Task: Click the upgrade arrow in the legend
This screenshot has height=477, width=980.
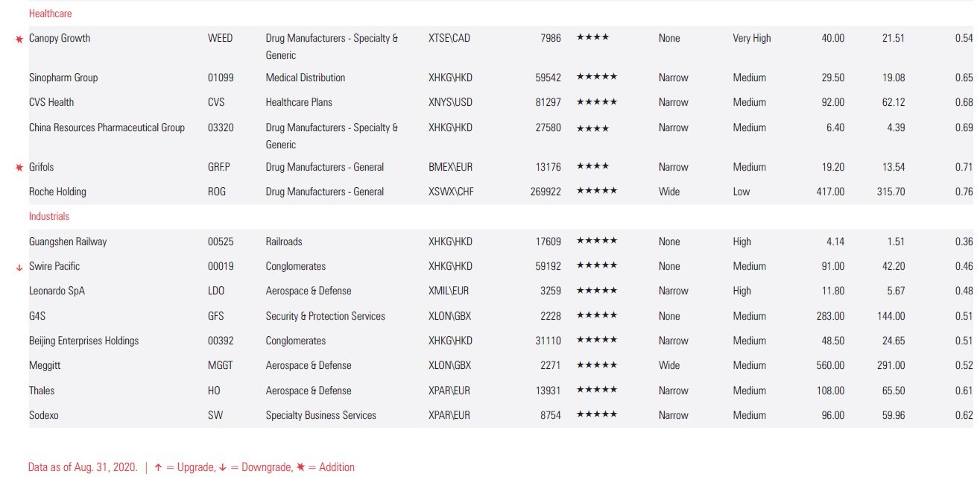Action: tap(158, 467)
